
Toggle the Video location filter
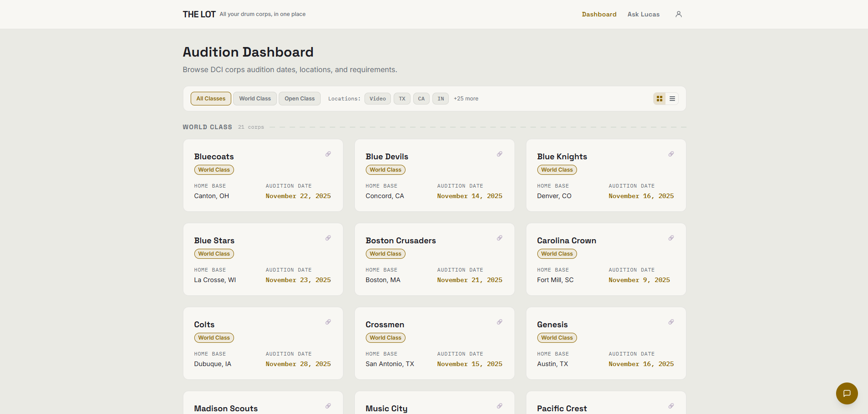378,99
